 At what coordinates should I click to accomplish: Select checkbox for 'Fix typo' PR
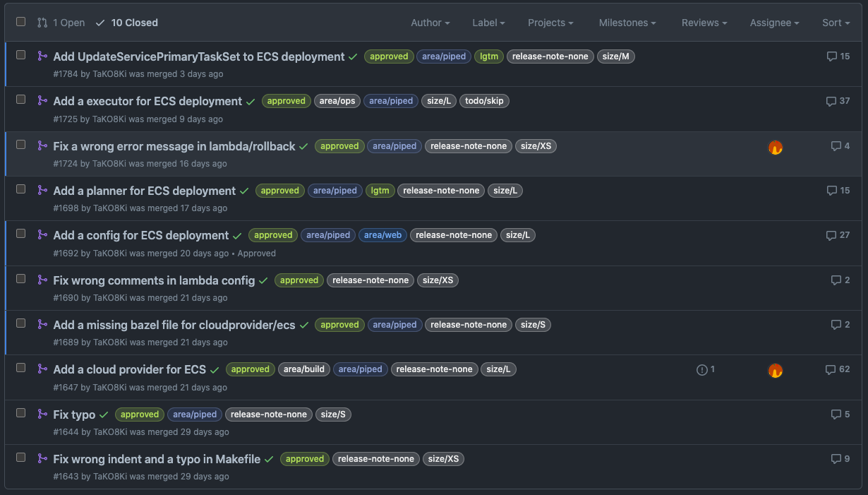21,413
